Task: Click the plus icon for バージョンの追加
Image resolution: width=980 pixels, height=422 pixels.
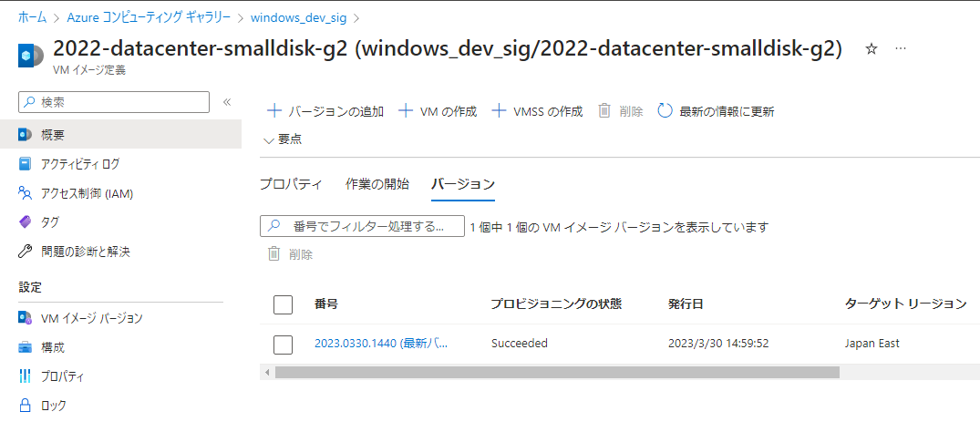Action: coord(273,111)
